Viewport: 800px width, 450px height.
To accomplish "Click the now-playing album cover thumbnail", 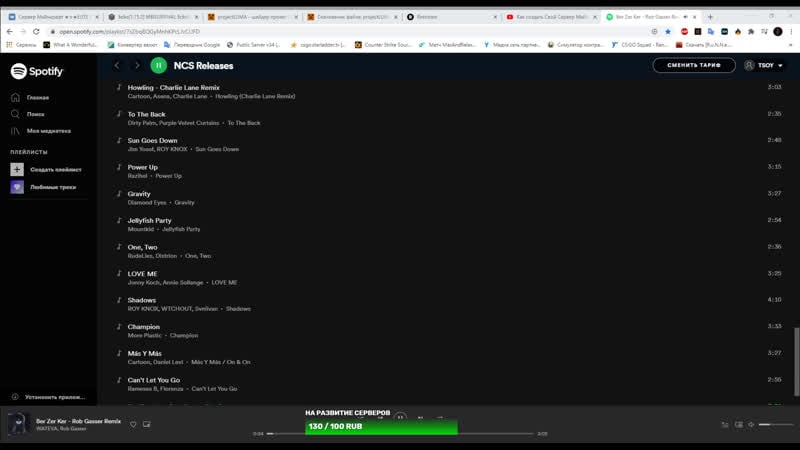I will 18,424.
